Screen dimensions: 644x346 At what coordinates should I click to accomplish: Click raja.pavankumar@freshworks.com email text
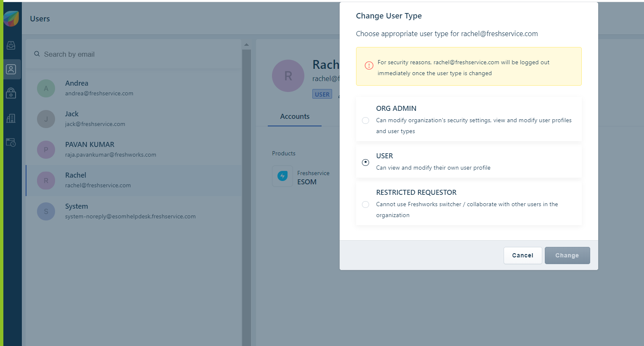click(111, 155)
